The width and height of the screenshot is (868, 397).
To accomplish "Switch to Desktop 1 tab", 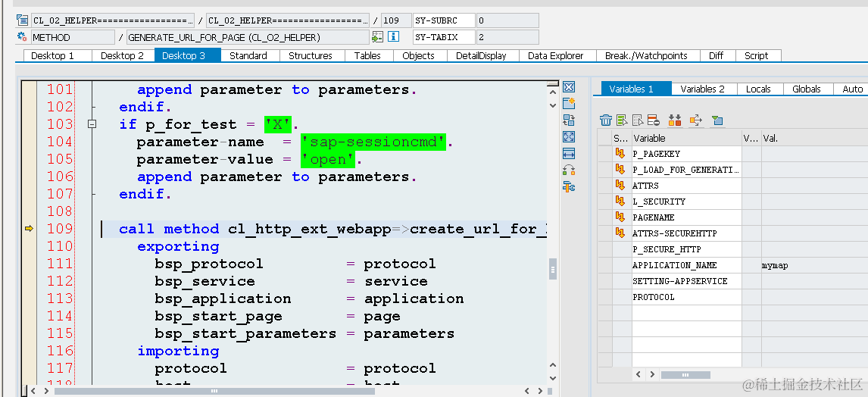I will point(52,55).
